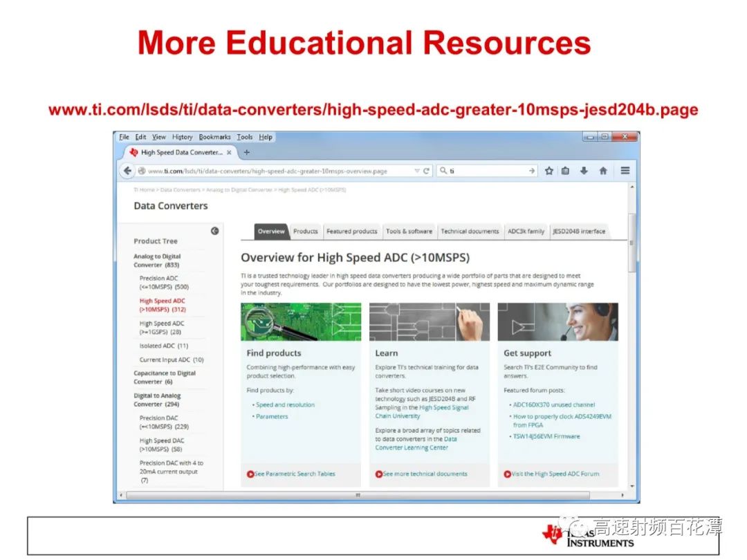Screen dimensions: 747x560
Task: Open a new tab with plus button
Action: [x=246, y=152]
